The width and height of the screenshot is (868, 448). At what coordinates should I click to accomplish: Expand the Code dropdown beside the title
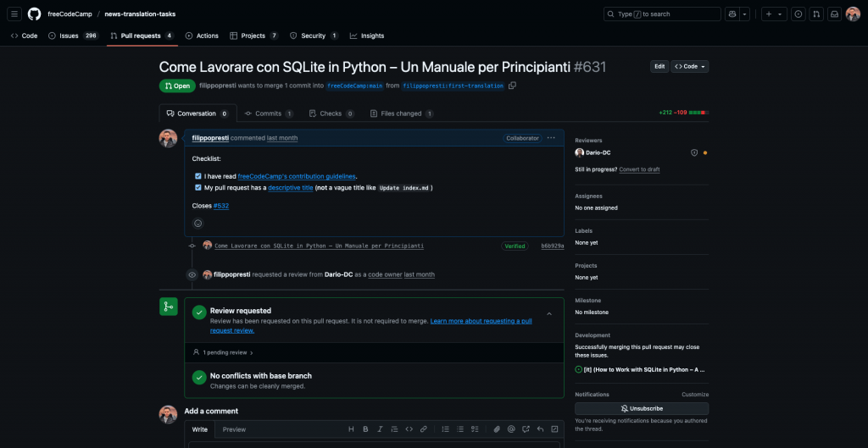point(690,66)
